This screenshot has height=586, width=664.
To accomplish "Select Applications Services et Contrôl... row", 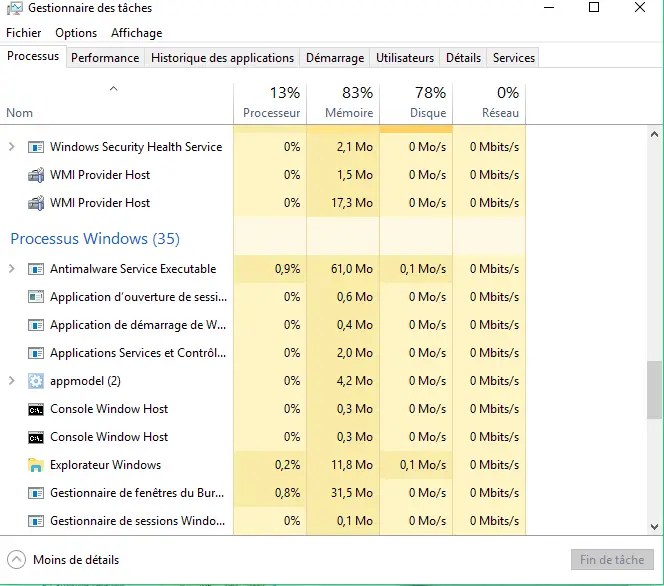I will [263, 353].
